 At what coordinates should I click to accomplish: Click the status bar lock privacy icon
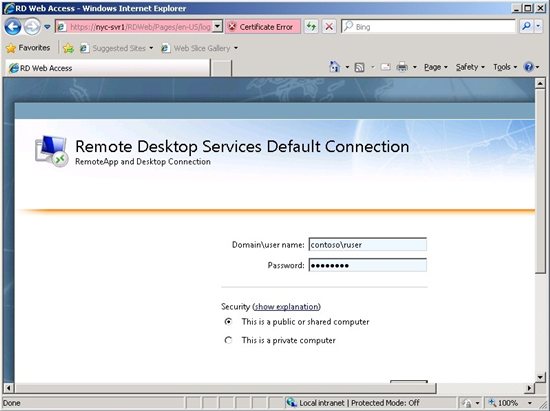click(x=468, y=403)
